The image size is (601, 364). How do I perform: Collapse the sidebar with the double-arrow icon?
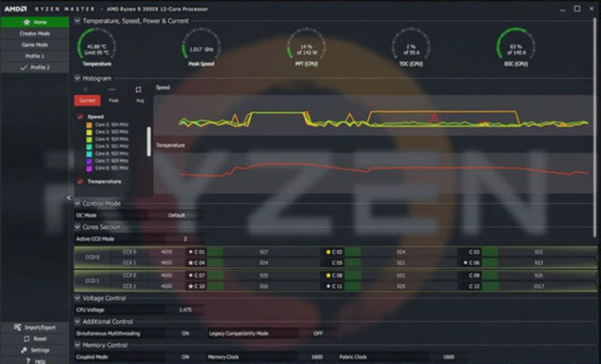(x=68, y=197)
